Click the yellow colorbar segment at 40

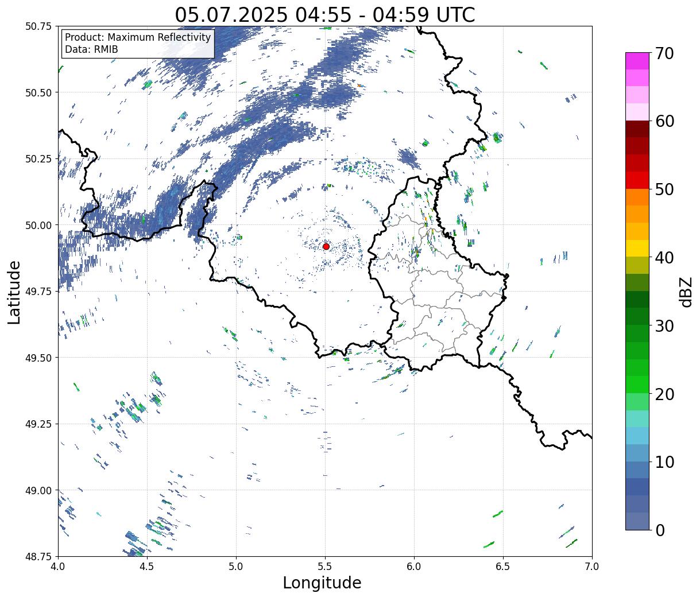point(637,248)
